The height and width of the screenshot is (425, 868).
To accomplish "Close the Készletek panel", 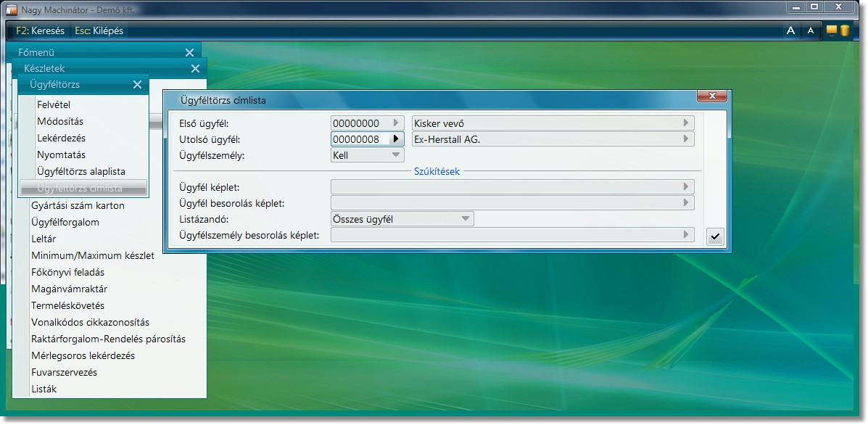I will [x=195, y=69].
